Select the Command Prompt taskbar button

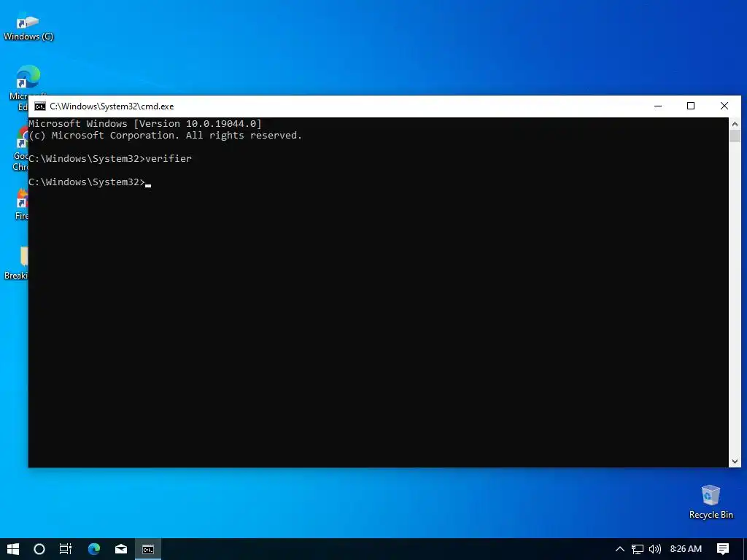[148, 549]
